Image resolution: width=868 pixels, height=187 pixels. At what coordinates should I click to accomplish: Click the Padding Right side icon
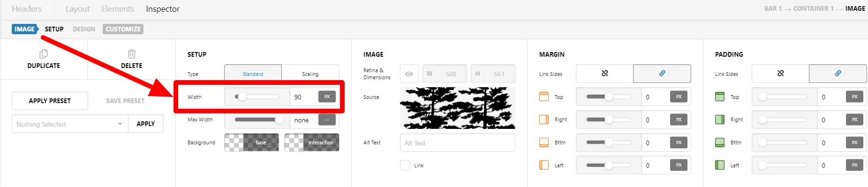[x=720, y=120]
